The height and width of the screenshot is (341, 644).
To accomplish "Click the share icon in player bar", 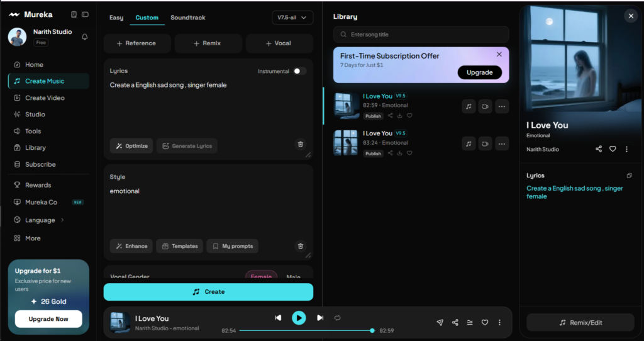I will [455, 323].
